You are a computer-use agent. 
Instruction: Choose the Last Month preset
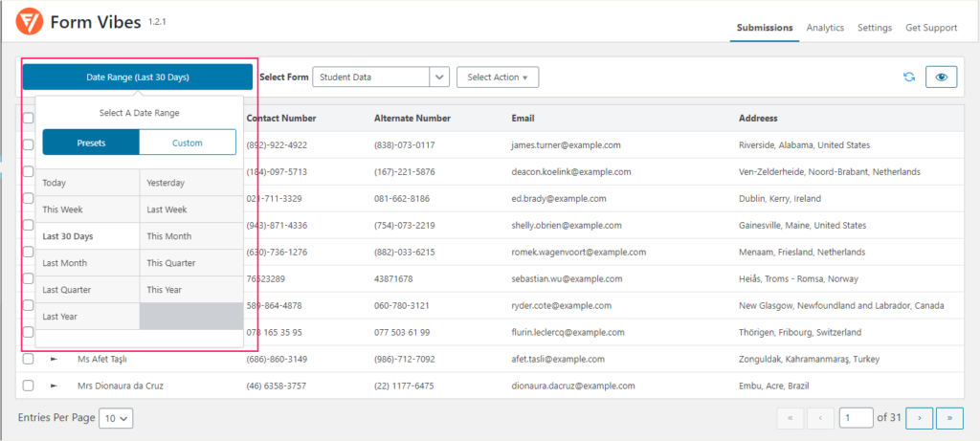(x=87, y=263)
